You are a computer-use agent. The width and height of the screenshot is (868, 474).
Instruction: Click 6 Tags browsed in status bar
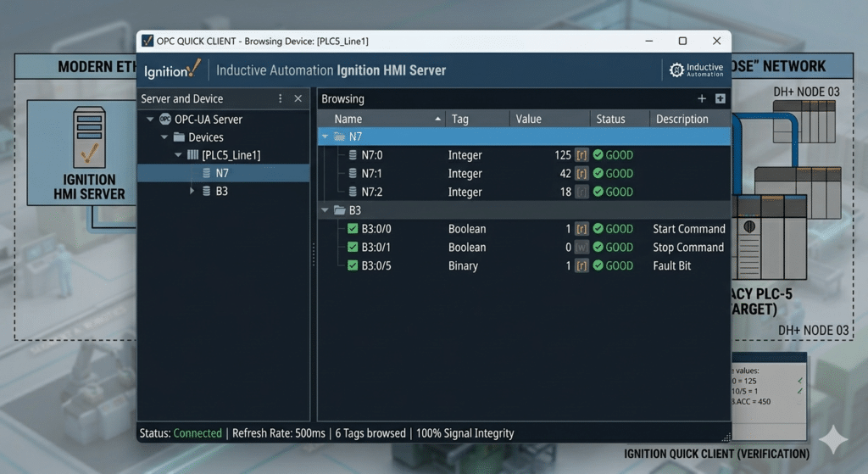[370, 433]
